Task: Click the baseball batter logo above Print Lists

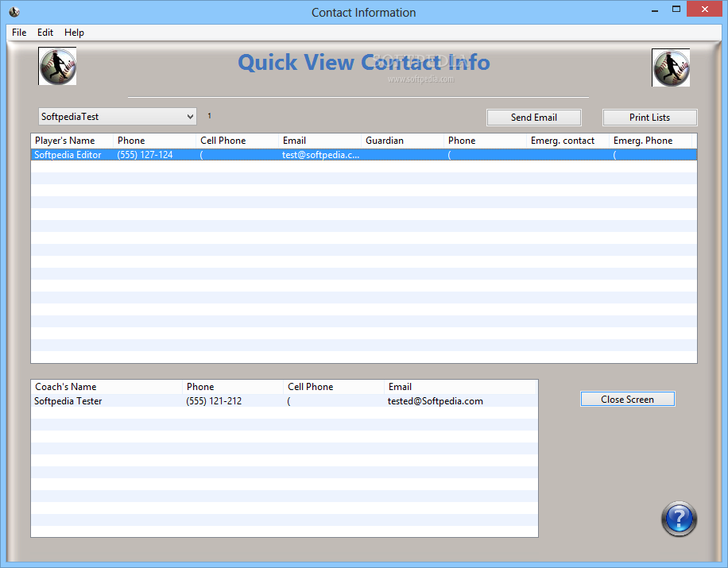Action: 671,68
